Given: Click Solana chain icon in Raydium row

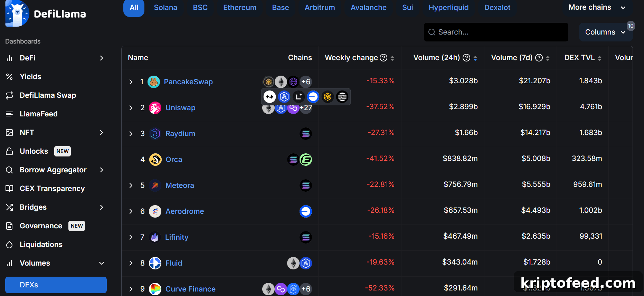Looking at the screenshot, I should coord(306,134).
